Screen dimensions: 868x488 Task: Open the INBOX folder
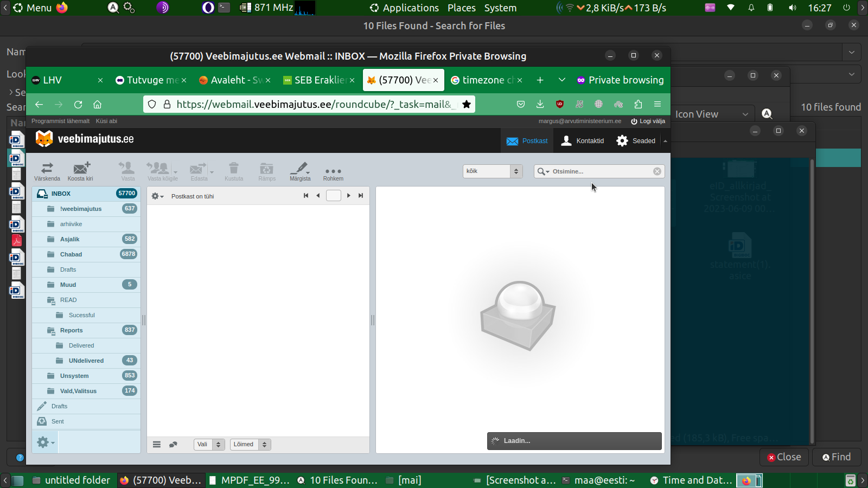pos(86,194)
